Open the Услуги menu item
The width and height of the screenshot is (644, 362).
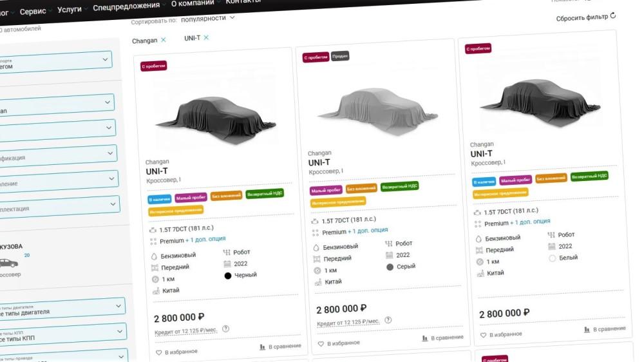click(x=70, y=10)
